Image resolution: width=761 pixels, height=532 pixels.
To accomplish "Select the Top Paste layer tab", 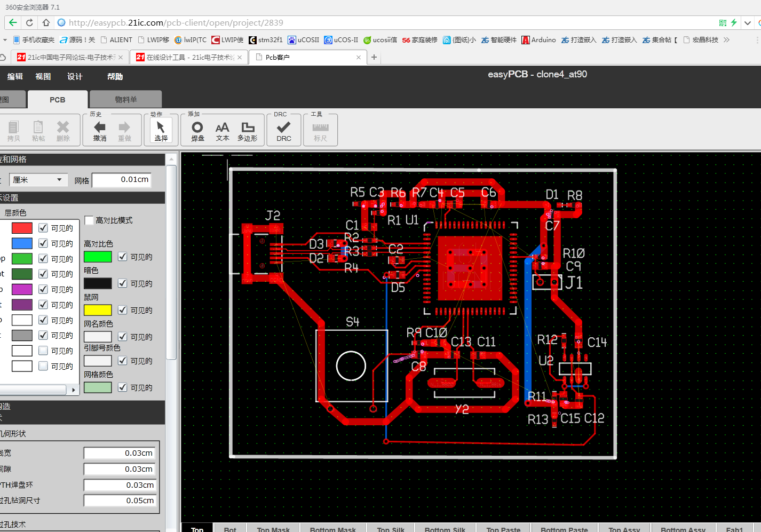I will (503, 528).
